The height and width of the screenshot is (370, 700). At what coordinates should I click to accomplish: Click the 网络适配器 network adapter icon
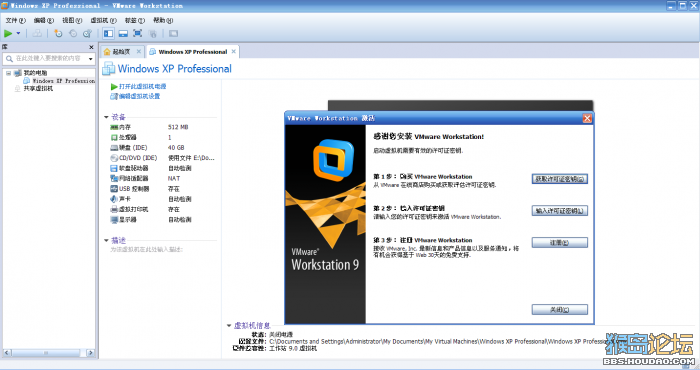[x=114, y=179]
